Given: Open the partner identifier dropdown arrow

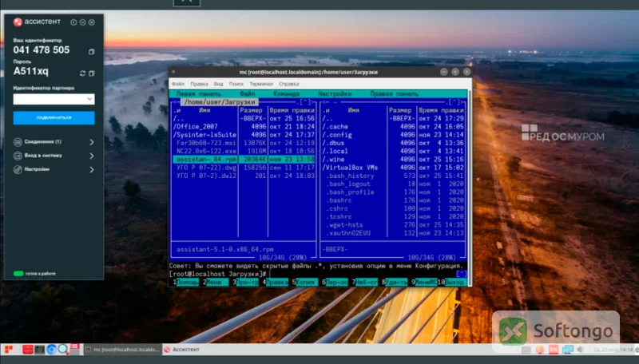Looking at the screenshot, I should [x=89, y=99].
